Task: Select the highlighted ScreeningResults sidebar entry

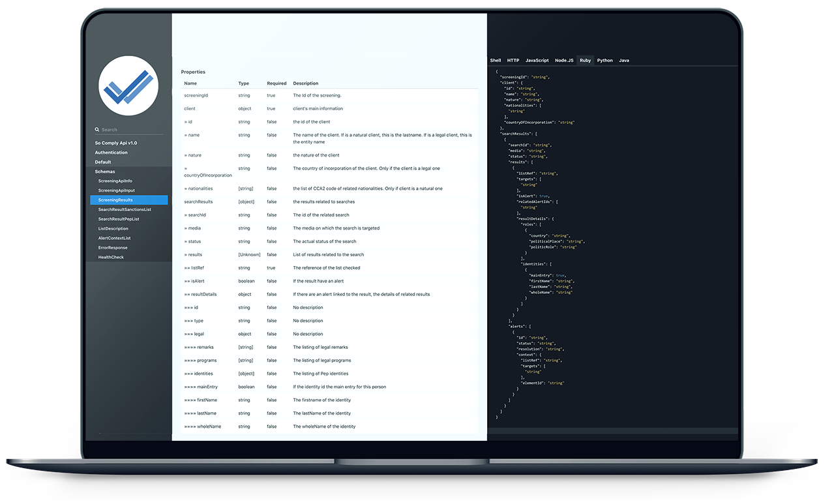Action: 129,200
